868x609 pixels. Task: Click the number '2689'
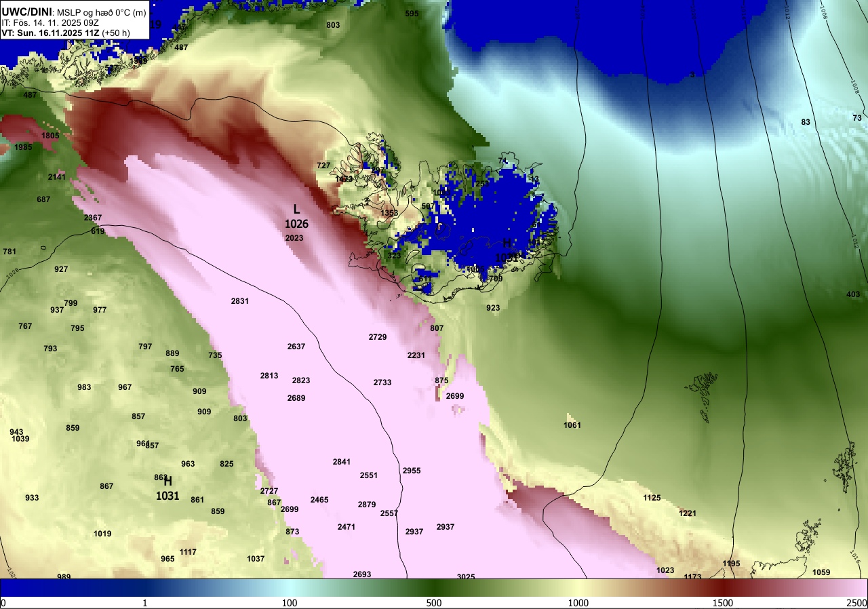click(296, 397)
